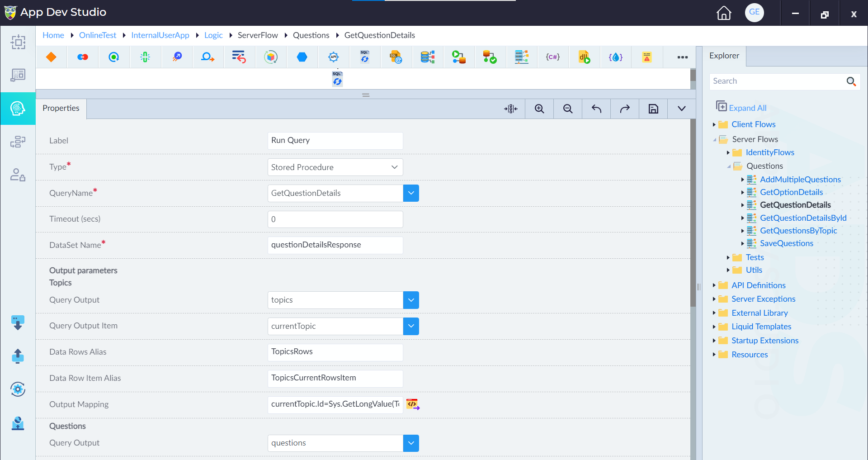
Task: Expand the Client Flows folder
Action: [714, 124]
